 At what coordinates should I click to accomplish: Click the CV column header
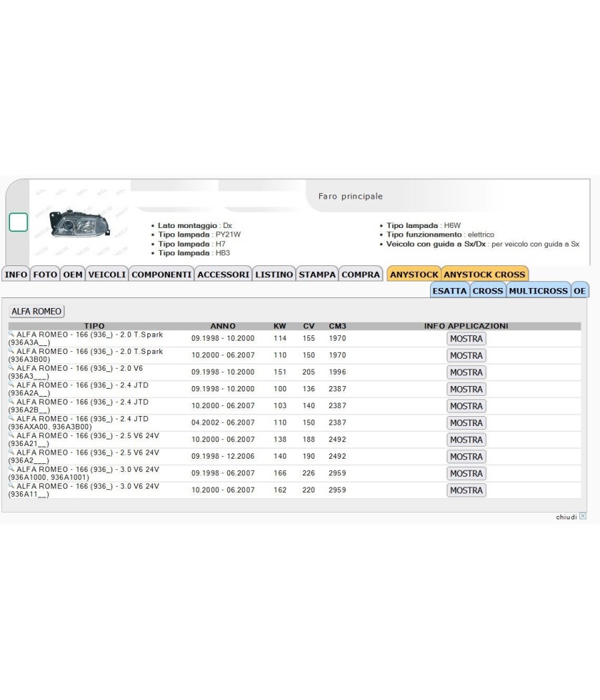click(309, 326)
